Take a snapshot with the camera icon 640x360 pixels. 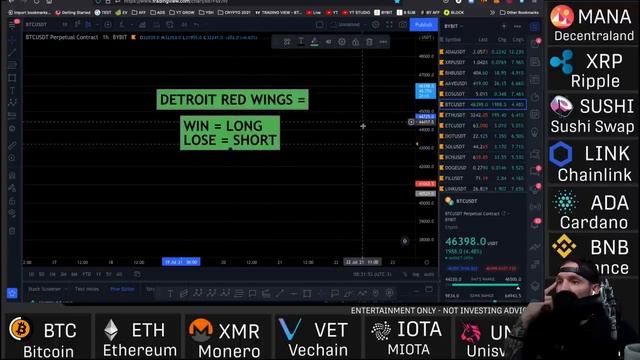coord(402,25)
